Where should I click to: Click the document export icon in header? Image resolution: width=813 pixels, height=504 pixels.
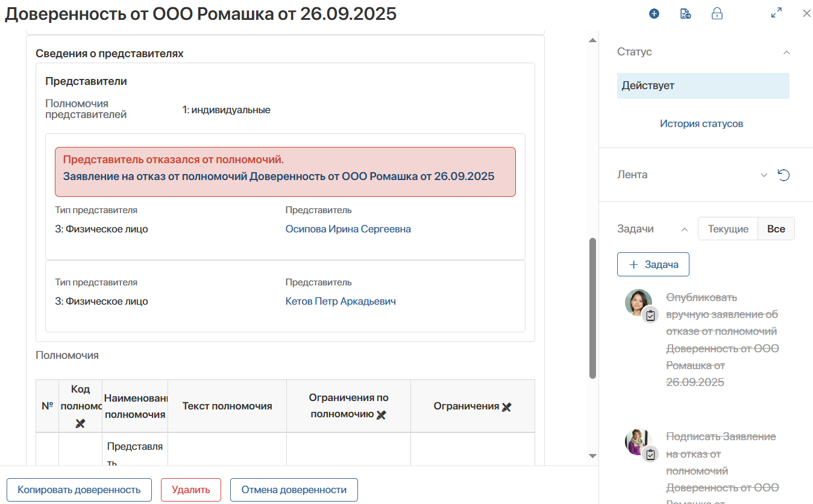[x=685, y=14]
